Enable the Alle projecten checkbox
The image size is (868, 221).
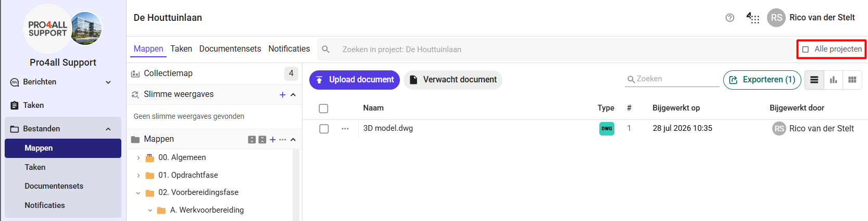[x=806, y=50]
